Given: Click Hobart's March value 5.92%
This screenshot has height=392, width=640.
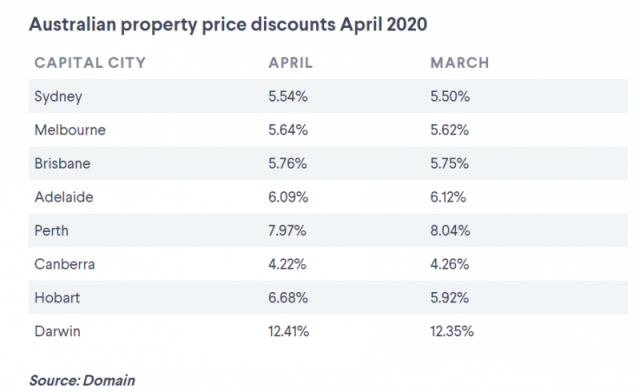Looking at the screenshot, I should click(449, 297).
